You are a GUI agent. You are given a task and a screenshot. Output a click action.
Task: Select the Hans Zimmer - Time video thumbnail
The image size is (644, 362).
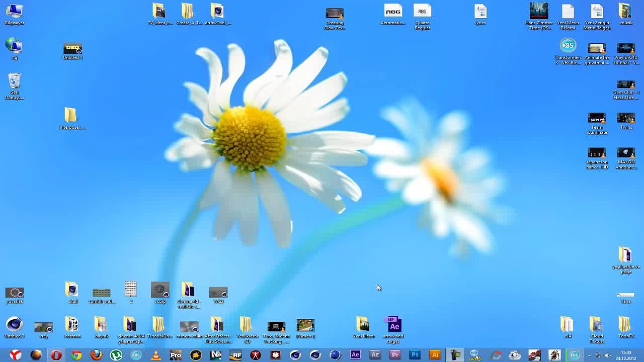coord(538,11)
